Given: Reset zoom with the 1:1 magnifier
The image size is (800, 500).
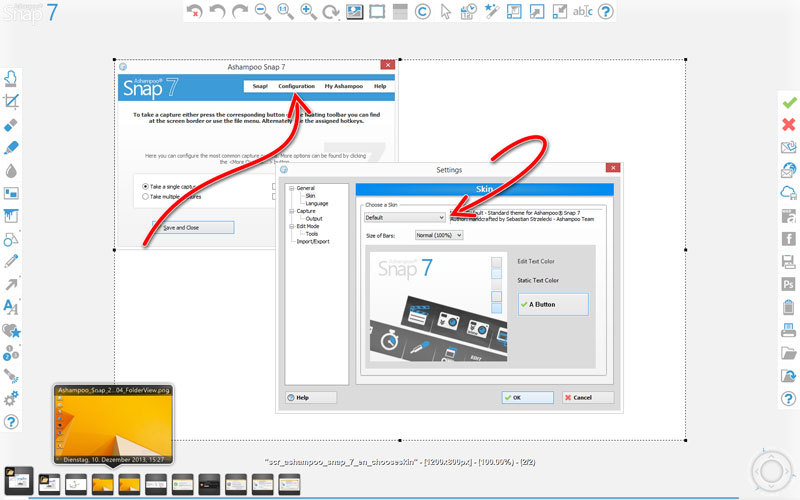Looking at the screenshot, I should coord(285,11).
